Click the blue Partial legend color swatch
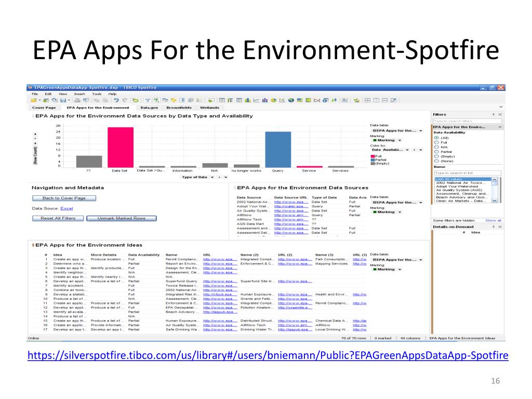Screen dimensions: 532x399 [373, 160]
